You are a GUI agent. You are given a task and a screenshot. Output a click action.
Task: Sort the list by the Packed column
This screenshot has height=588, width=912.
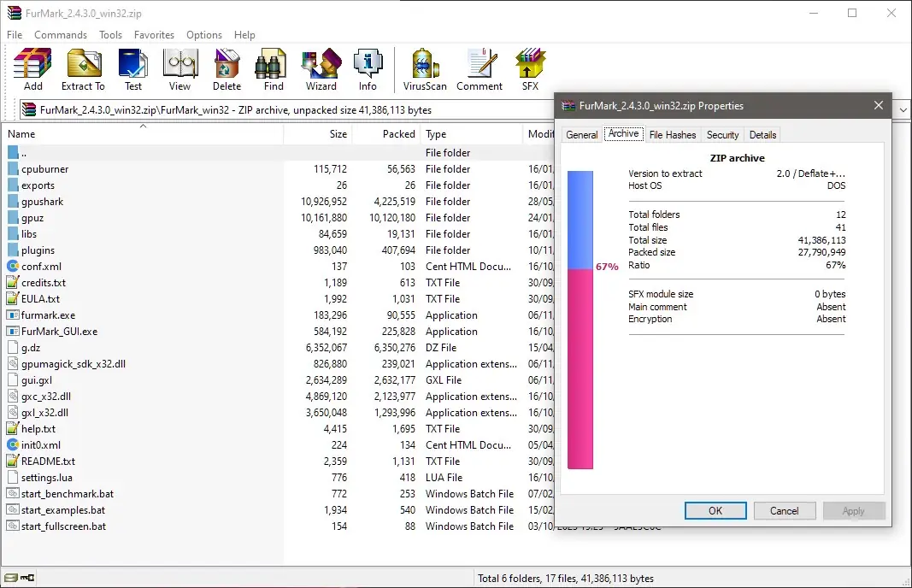386,134
